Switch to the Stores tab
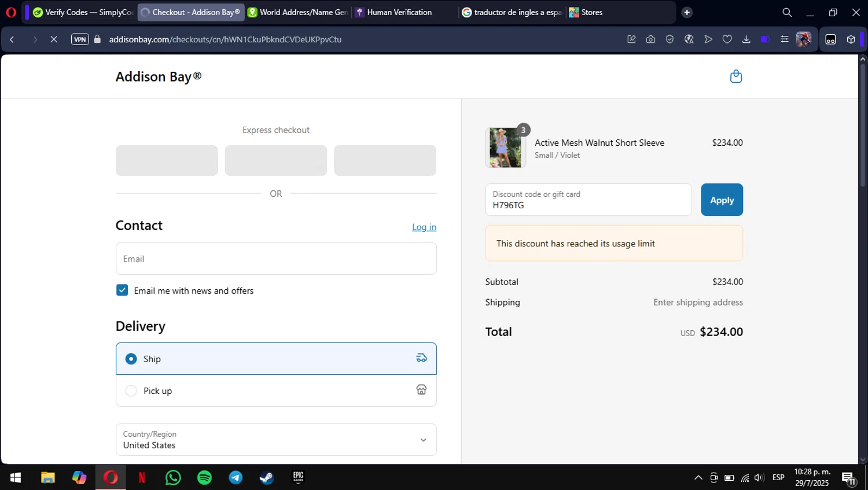 (x=619, y=12)
